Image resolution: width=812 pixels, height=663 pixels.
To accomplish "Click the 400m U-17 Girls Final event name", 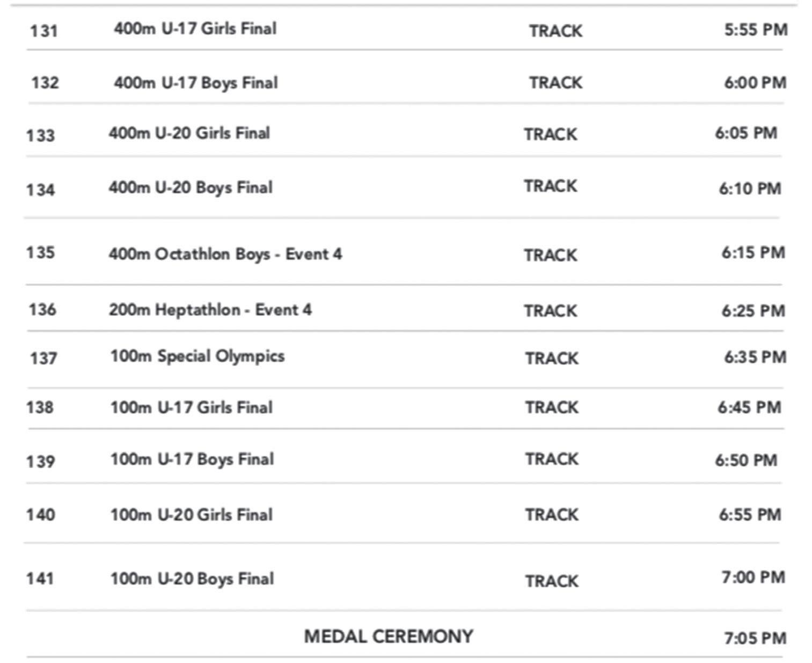I will click(195, 28).
